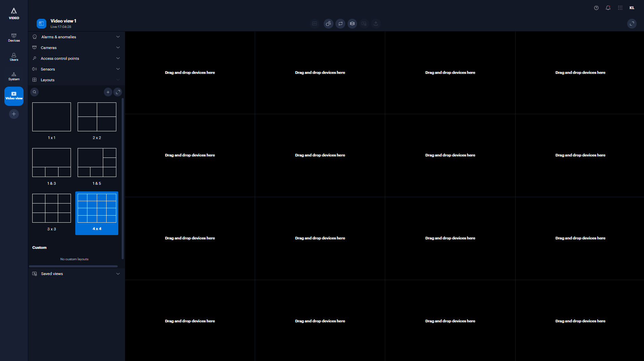Collapse the Layouts section
This screenshot has width=644, height=361.
click(76, 80)
